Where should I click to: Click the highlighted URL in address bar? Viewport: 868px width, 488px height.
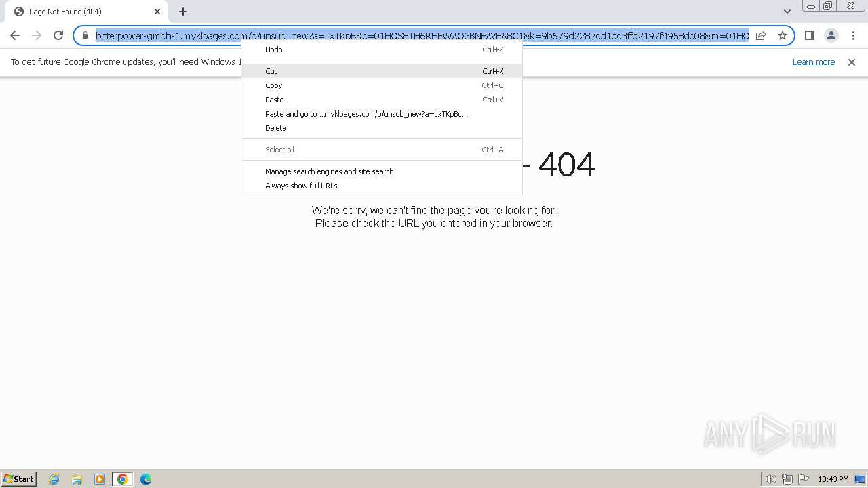422,35
